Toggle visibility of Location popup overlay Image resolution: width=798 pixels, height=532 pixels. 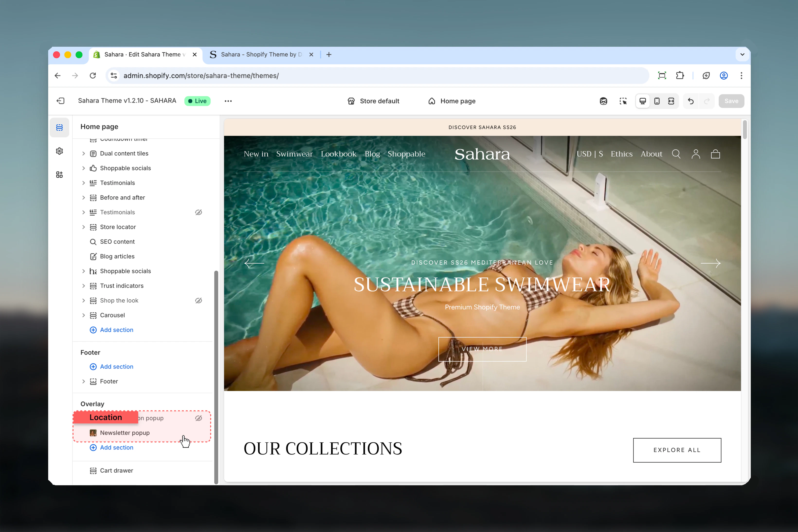[x=198, y=418]
